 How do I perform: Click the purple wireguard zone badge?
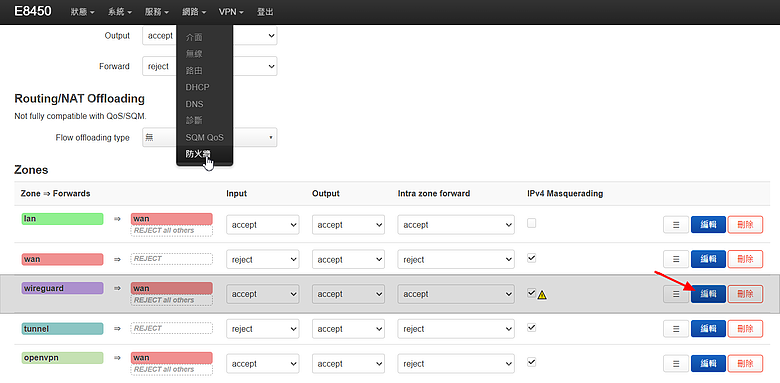(62, 288)
